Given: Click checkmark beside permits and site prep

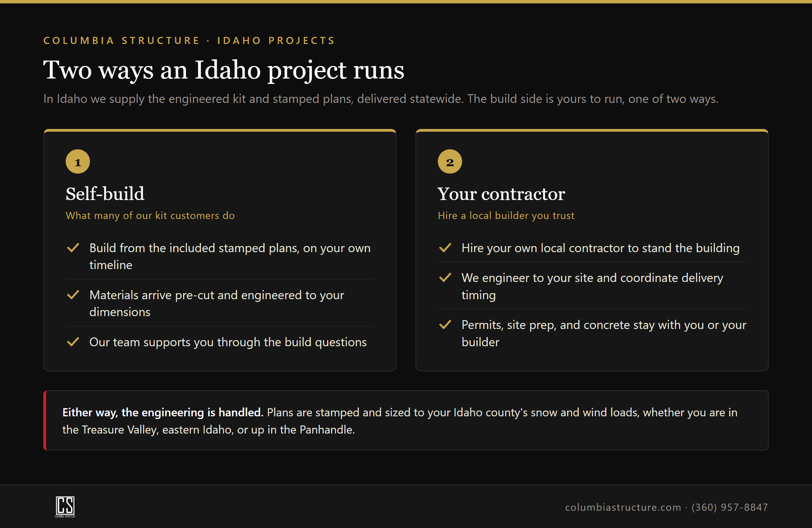Looking at the screenshot, I should 445,325.
